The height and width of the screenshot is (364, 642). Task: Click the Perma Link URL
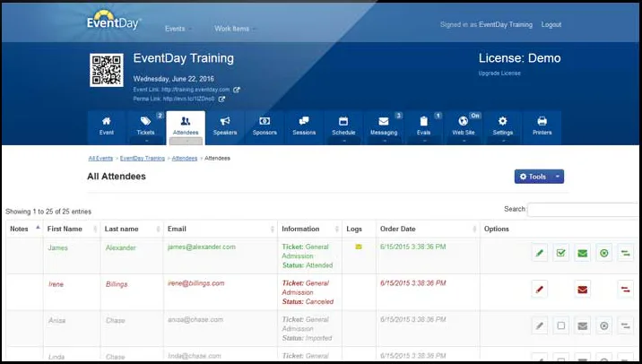[189, 99]
